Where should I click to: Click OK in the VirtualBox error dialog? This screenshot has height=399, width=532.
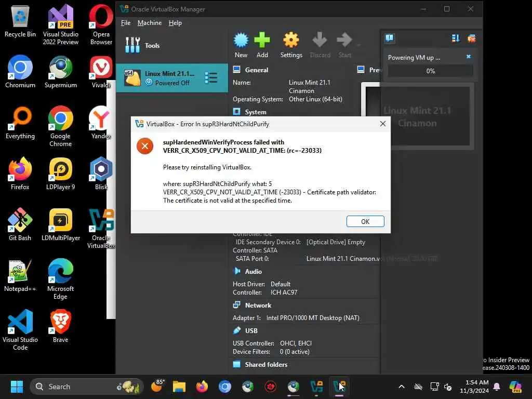(365, 221)
